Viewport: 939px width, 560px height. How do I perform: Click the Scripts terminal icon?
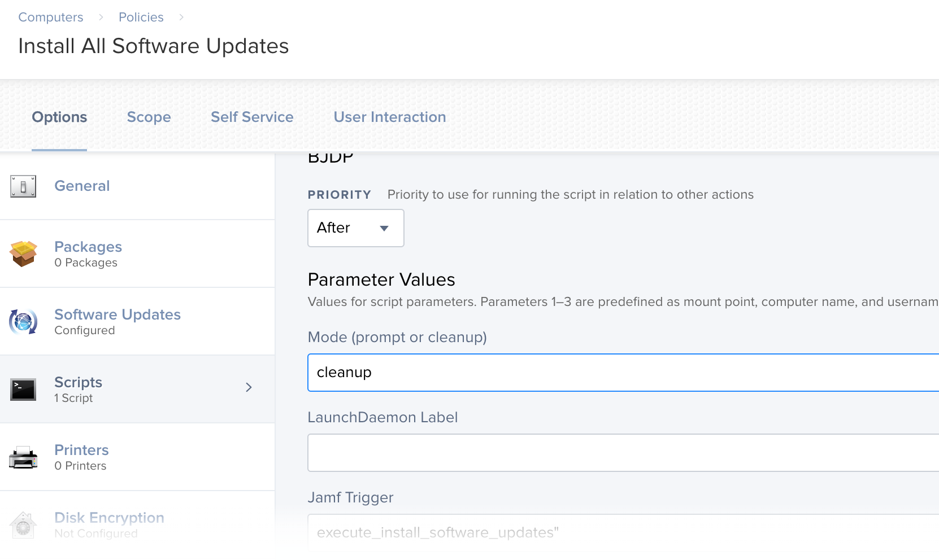(x=23, y=390)
